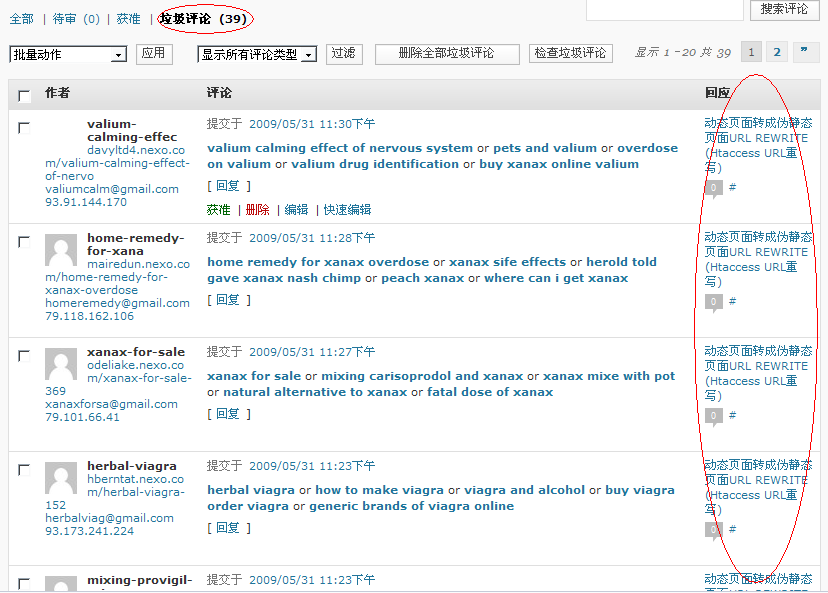Open link 'herbal viagra'
The image size is (828, 593).
point(251,491)
